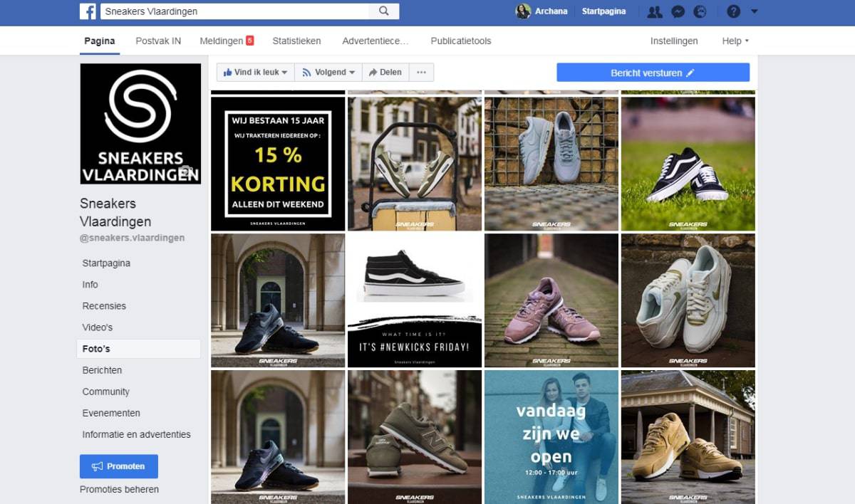Viewport: 855px width, 504px height.
Task: Open the Statistieken tab
Action: [x=296, y=41]
